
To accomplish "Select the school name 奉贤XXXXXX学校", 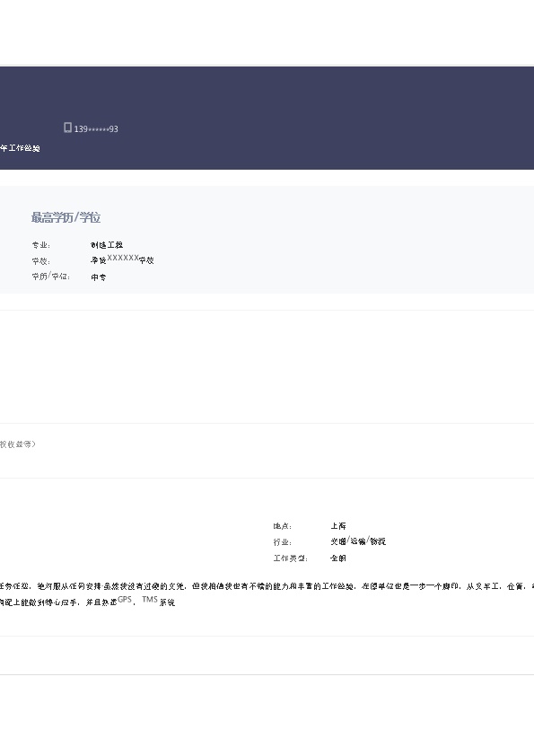I will pyautogui.click(x=122, y=259).
